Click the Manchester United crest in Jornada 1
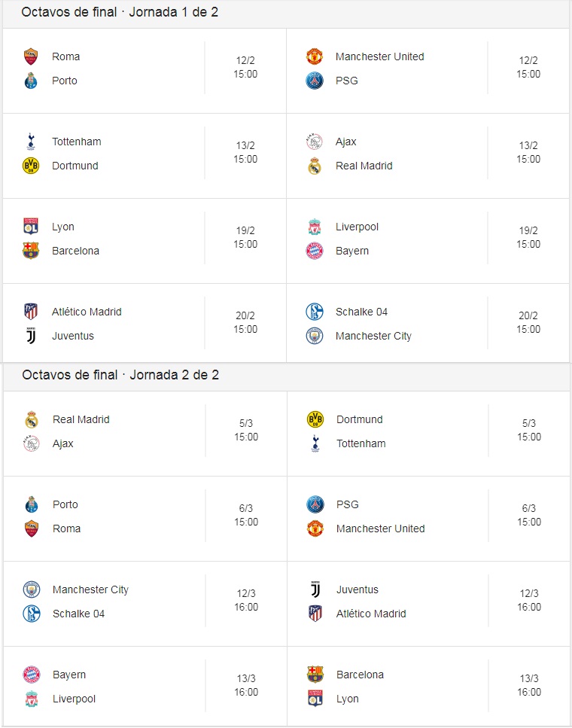This screenshot has height=728, width=572. [315, 56]
